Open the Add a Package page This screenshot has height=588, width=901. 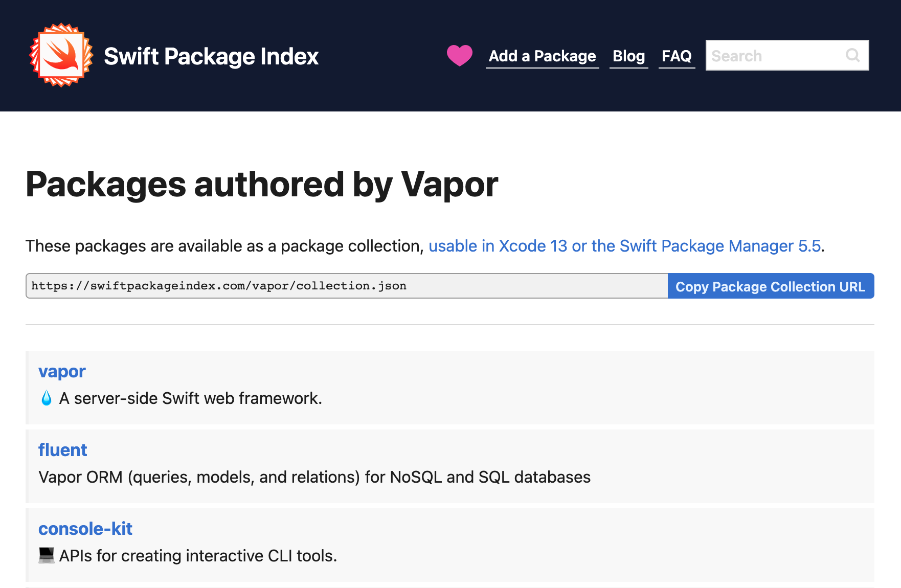click(x=542, y=56)
